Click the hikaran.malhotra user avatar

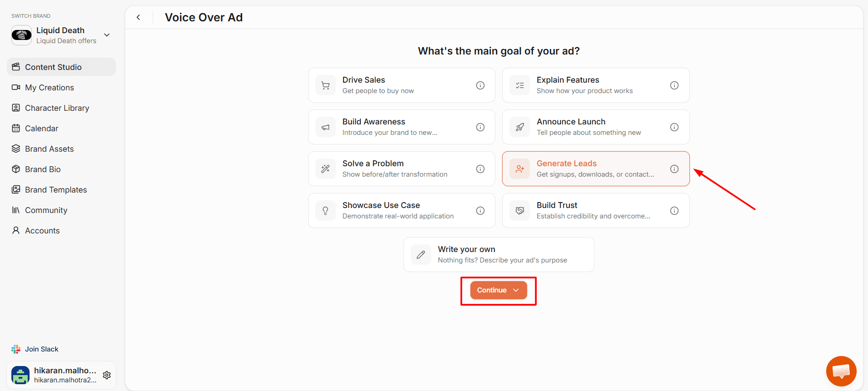click(x=20, y=375)
